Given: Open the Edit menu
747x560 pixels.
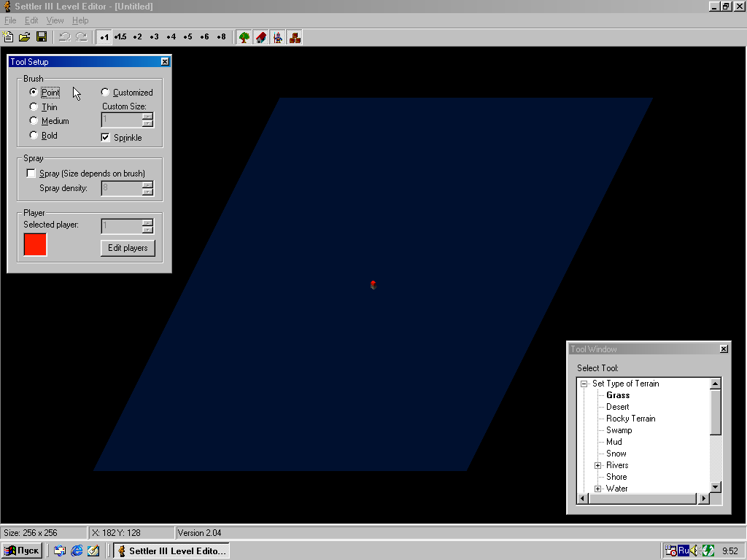Looking at the screenshot, I should [x=31, y=20].
